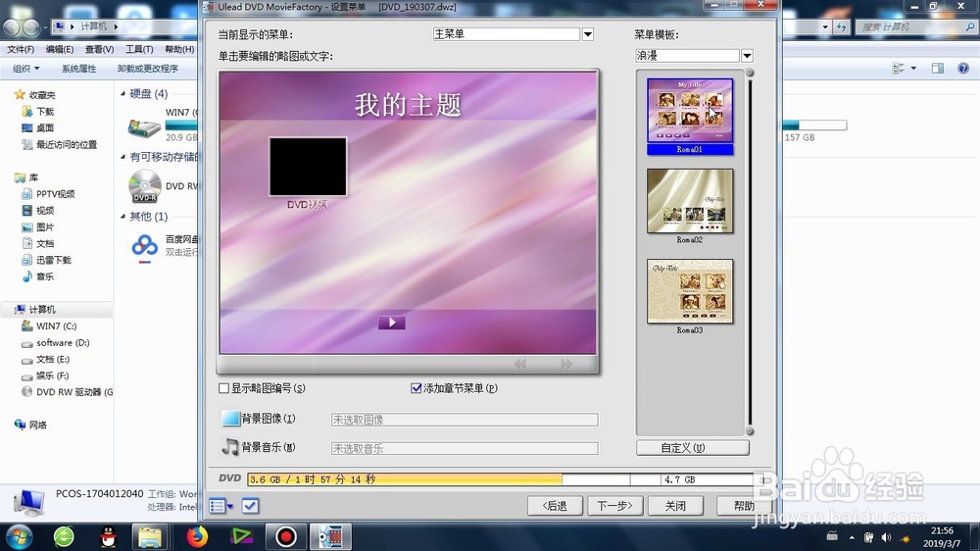
Task: Open the 浪漫 menu template dropdown
Action: click(747, 56)
